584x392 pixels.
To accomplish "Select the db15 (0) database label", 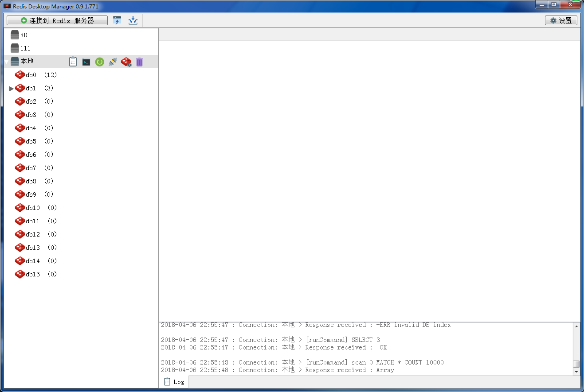I will coord(42,274).
